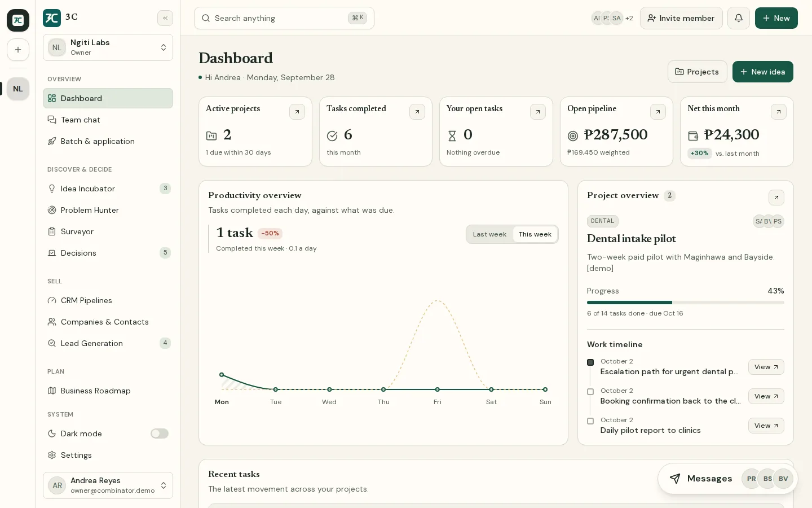Viewport: 812px width, 508px height.
Task: Click the NL workspace avatar in rail
Action: (x=18, y=89)
